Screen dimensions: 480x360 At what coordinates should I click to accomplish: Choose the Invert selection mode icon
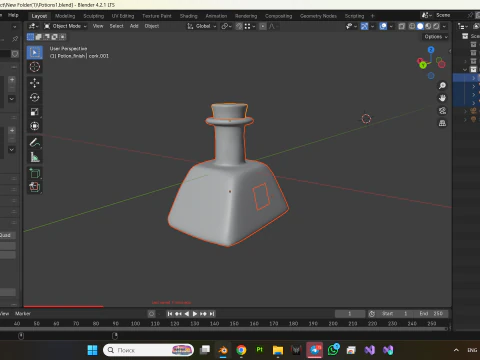point(54,37)
